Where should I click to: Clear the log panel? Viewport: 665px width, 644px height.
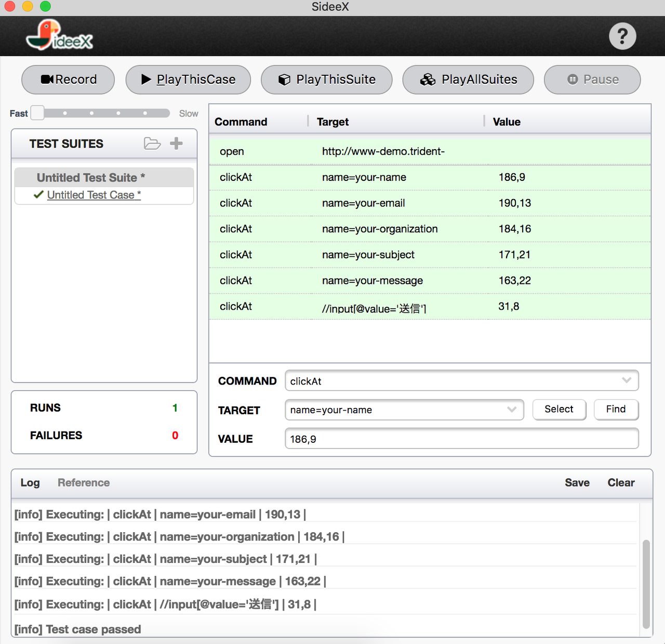click(621, 483)
